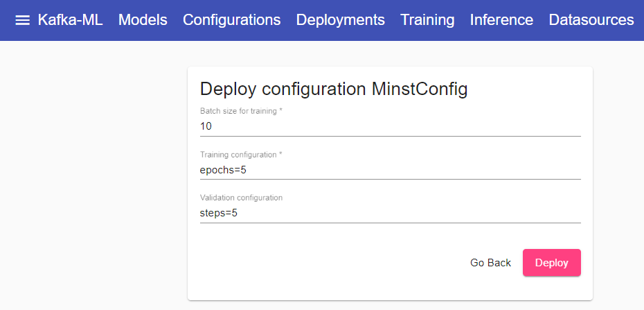This screenshot has width=644, height=310.
Task: Select the Validation configuration input
Action: (390, 214)
